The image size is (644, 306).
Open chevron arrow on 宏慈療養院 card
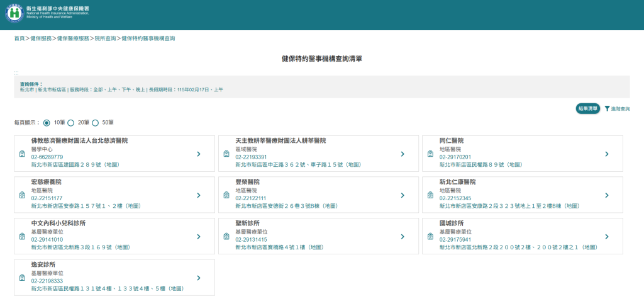tap(198, 195)
